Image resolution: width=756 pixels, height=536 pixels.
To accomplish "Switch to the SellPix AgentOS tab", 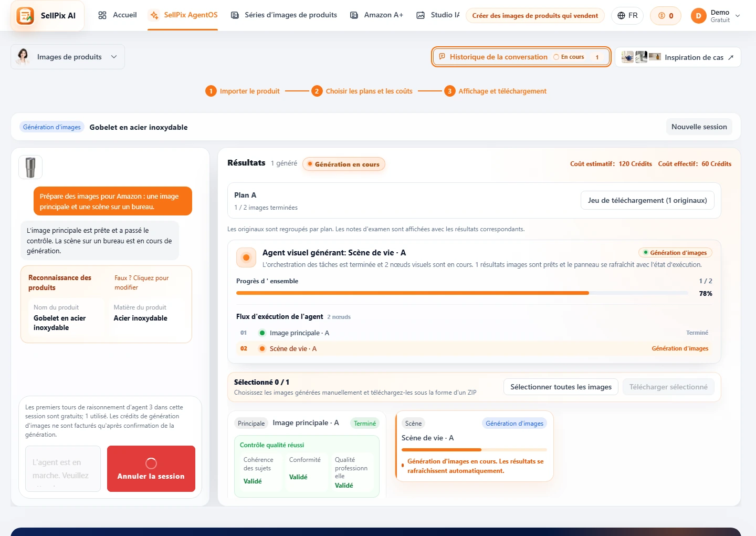I will [183, 15].
